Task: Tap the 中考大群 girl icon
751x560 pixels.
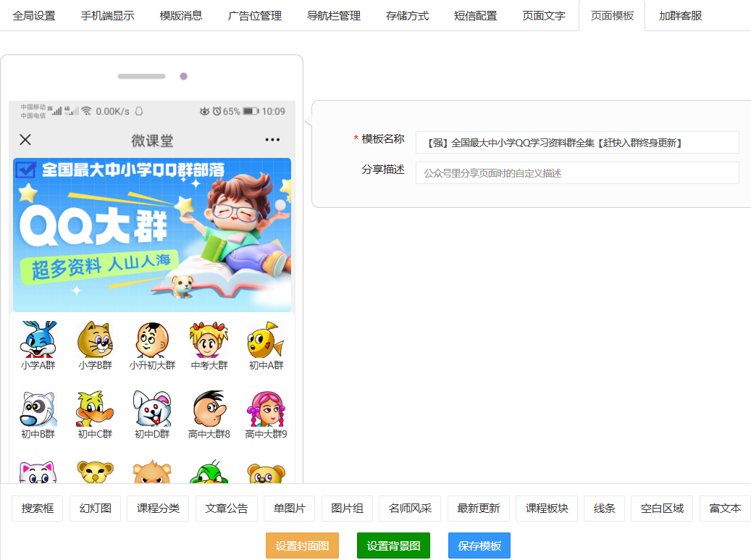Action: click(209, 340)
